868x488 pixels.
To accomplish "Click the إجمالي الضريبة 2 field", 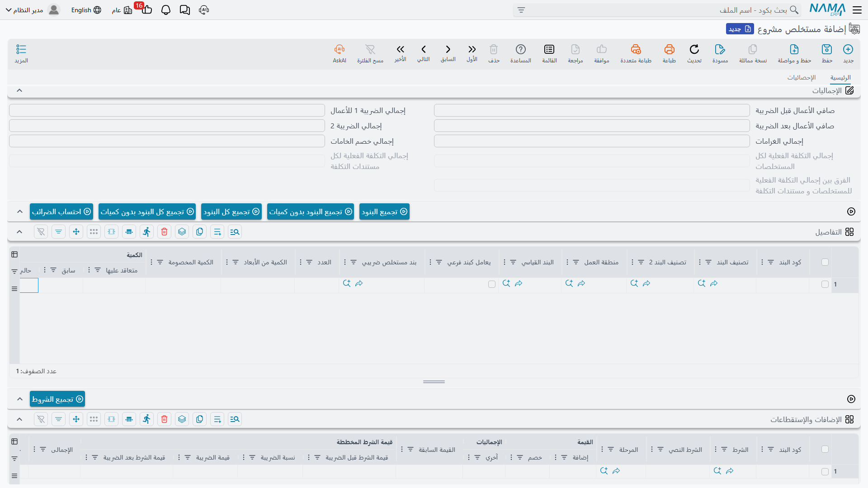I will [x=167, y=126].
